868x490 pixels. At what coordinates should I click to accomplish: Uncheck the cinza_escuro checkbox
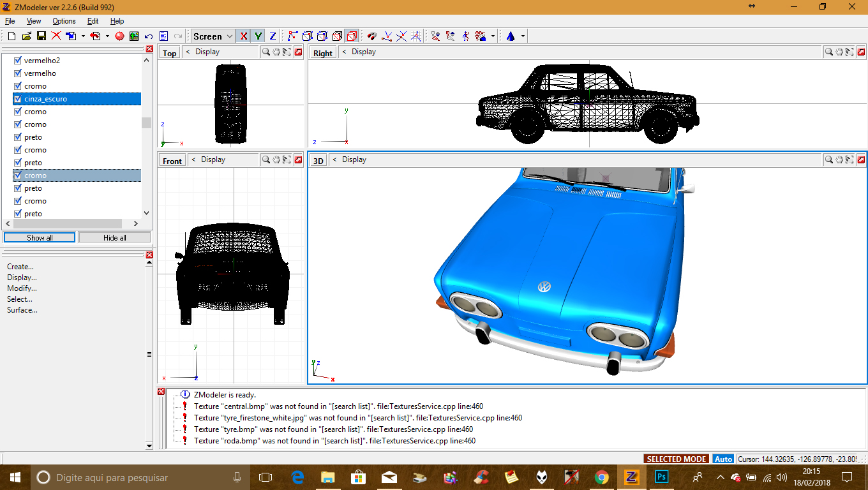[x=18, y=99]
